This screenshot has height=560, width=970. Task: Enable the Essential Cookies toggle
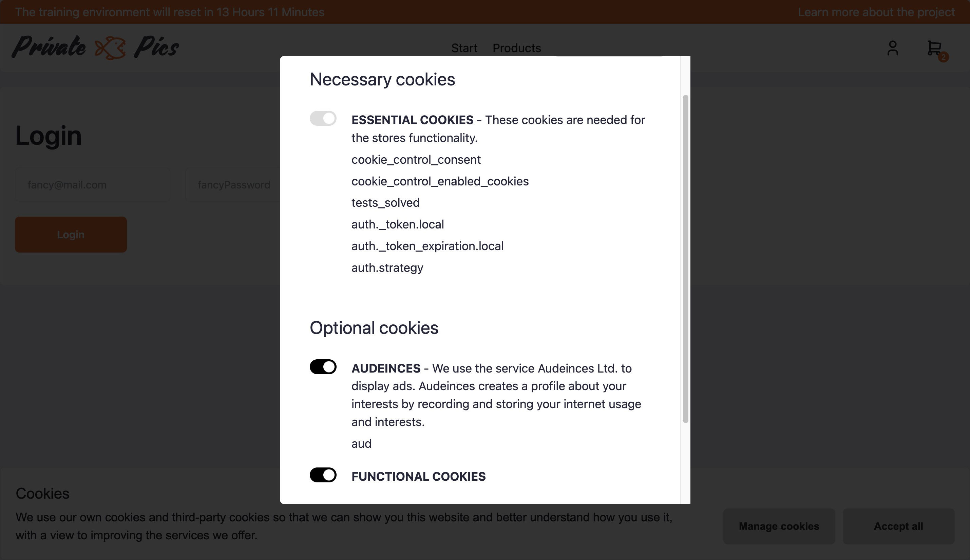[x=323, y=119]
